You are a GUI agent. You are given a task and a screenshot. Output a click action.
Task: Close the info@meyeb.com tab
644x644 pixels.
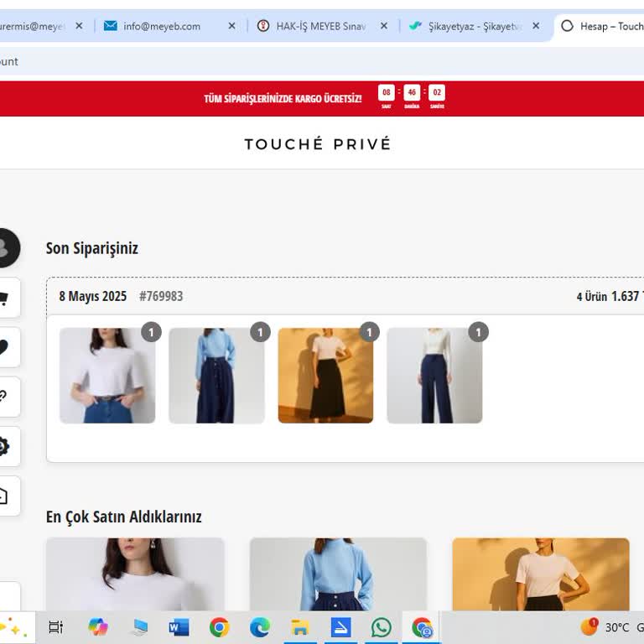coord(231,26)
